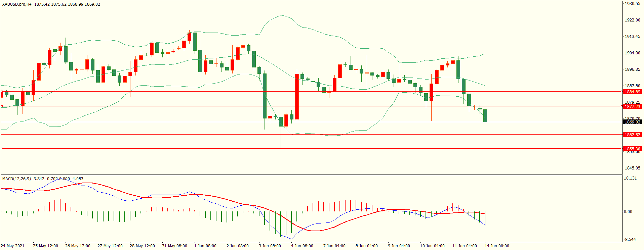Click the 28 May 12:00 time label
The image size is (644, 250).
142,246
